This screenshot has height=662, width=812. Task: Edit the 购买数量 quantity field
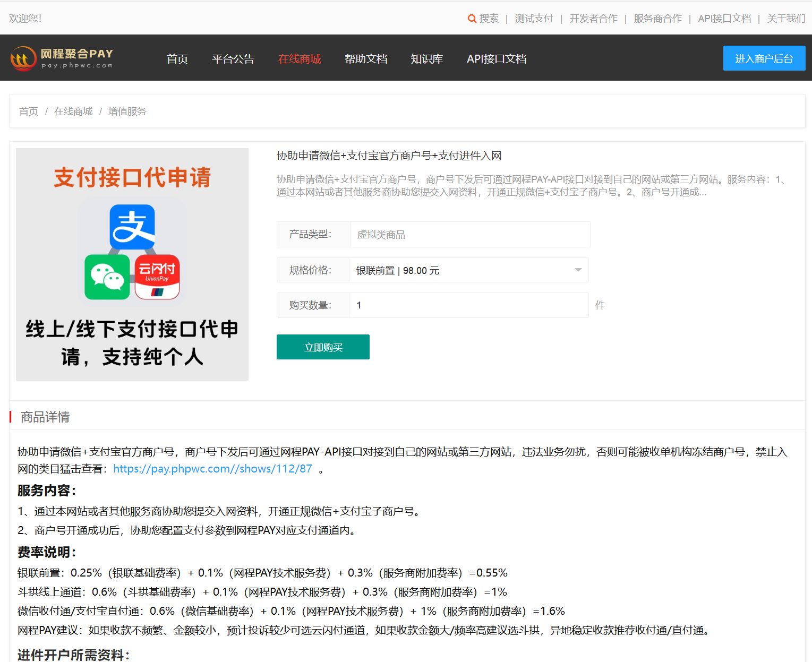(x=468, y=305)
